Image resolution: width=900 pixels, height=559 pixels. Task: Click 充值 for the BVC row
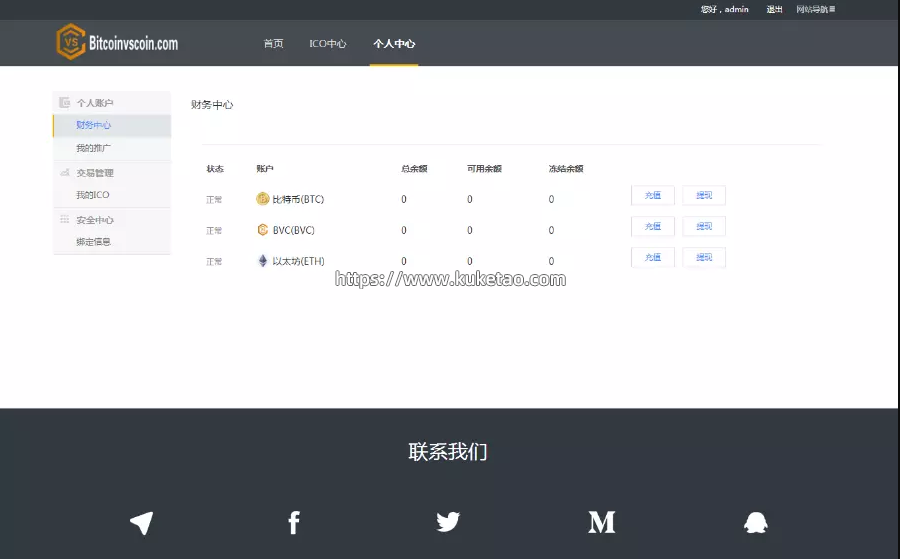[x=653, y=226]
